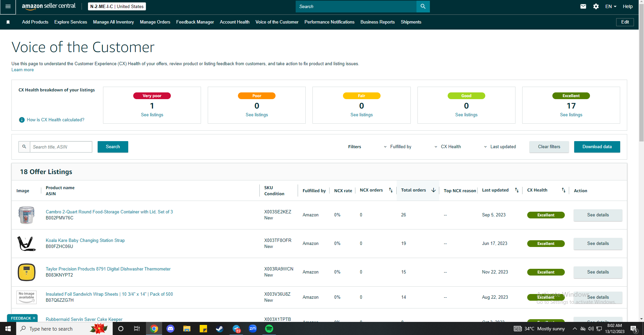See details for Taylor Dishwasher Thermometer
644x335 pixels.
click(x=598, y=272)
